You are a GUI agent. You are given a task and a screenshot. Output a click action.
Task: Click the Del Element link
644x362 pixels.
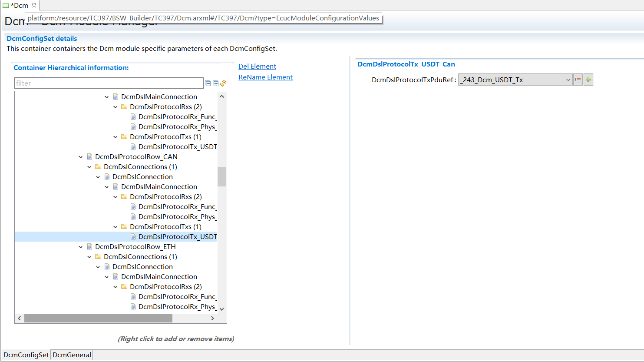click(x=257, y=66)
